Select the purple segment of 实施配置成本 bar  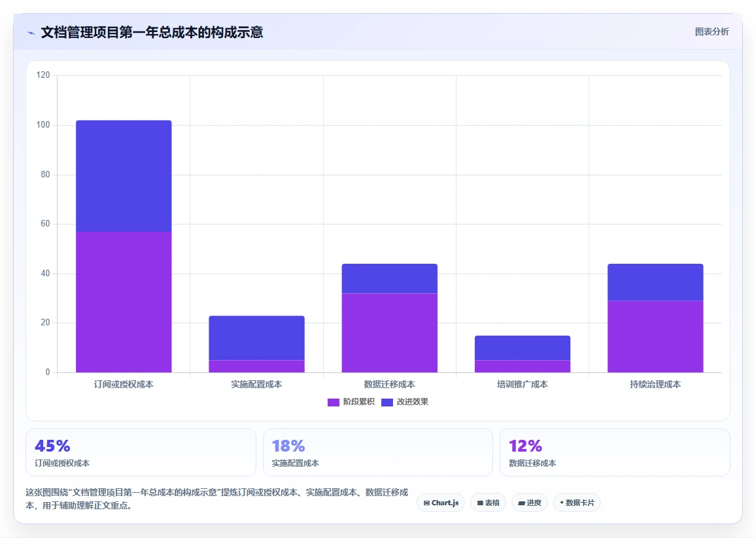pyautogui.click(x=256, y=367)
